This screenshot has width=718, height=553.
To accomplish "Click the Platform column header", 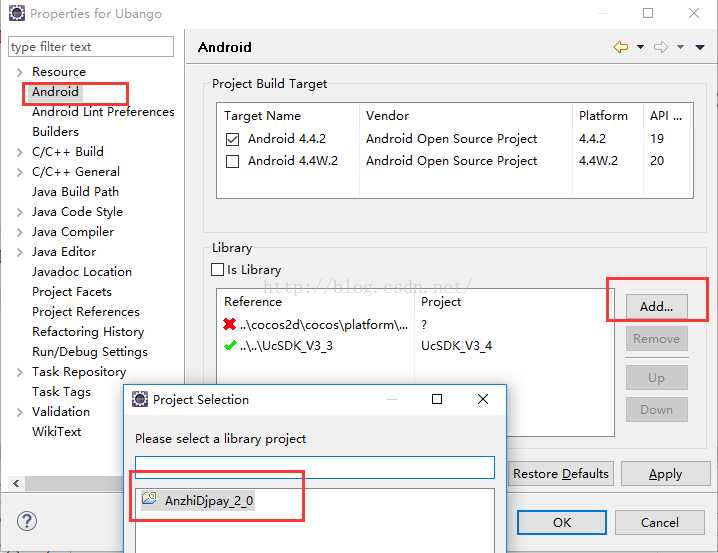I will 603,116.
